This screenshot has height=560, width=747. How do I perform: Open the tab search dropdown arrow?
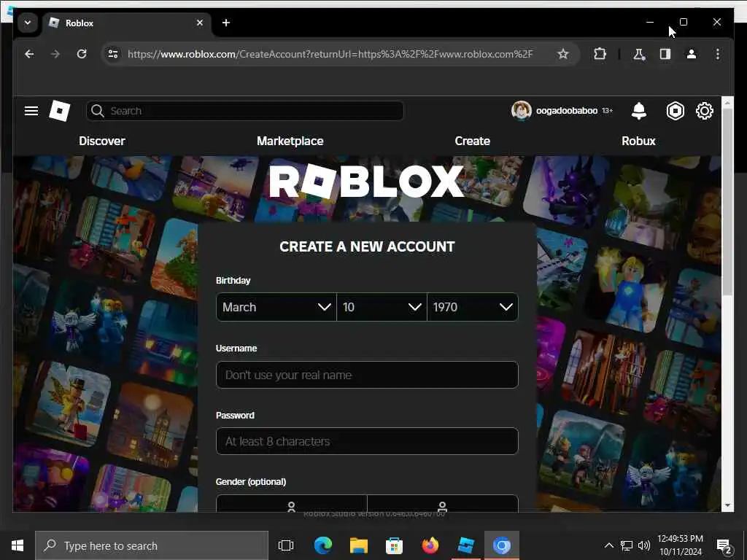pyautogui.click(x=28, y=23)
